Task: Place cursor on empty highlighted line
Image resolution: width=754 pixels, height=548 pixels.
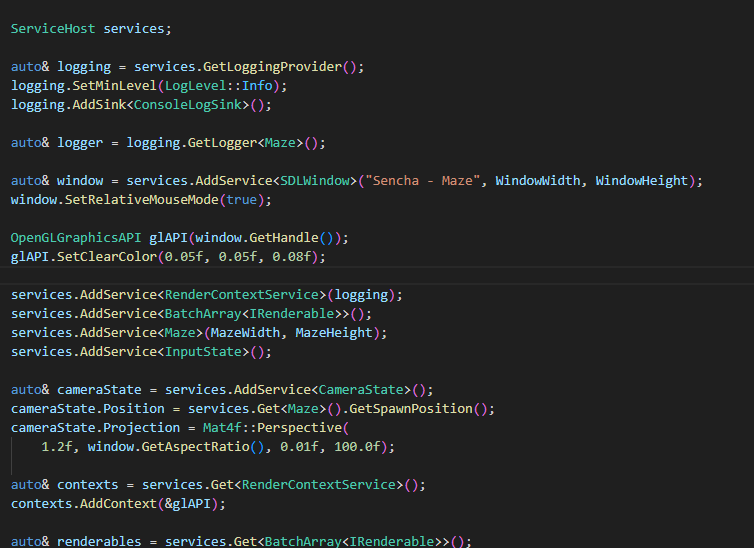Action: [377, 275]
